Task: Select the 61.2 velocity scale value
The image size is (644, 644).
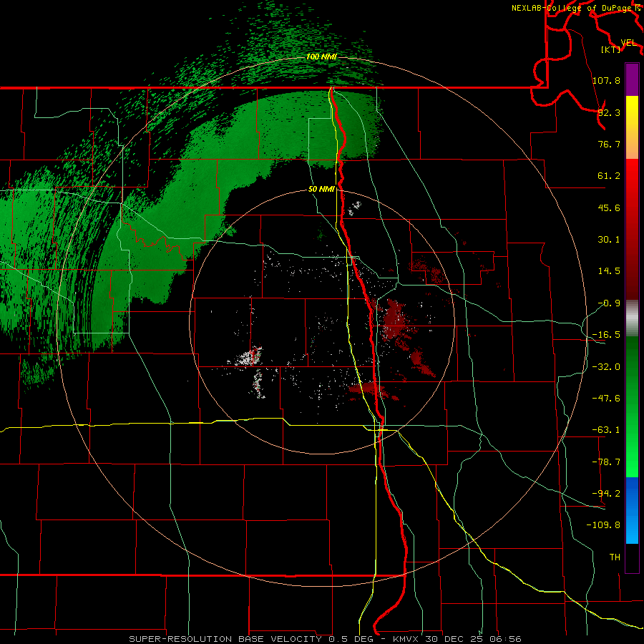Action: (x=609, y=176)
